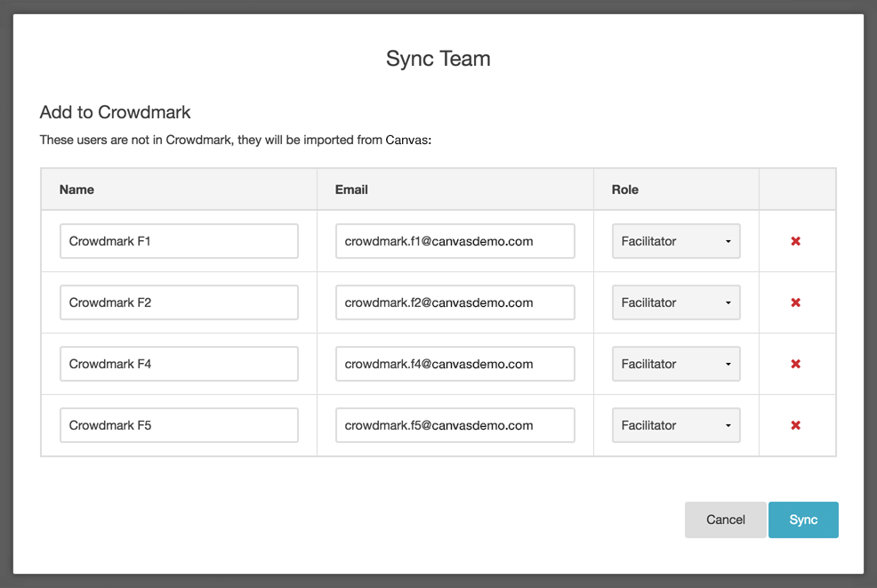
Task: Click the crowdmark.f5@canvasdemo.com email field
Action: [455, 425]
